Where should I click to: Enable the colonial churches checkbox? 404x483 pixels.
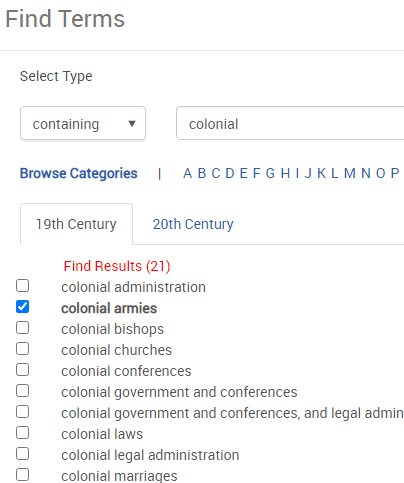pos(23,349)
